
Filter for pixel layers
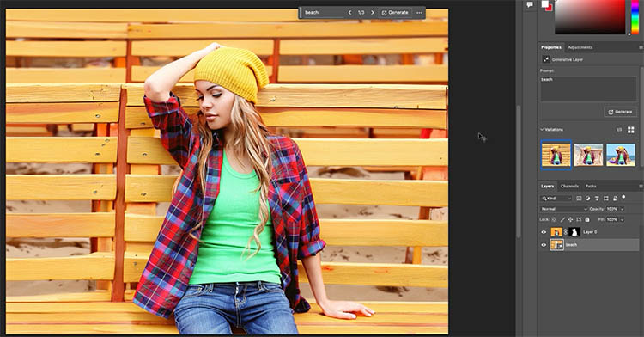point(579,198)
